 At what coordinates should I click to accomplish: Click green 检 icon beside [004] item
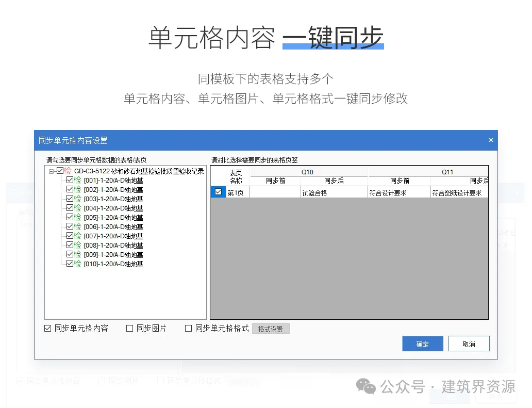[78, 208]
